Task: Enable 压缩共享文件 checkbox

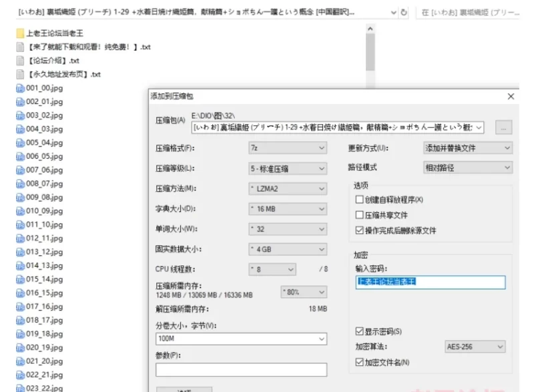Action: (359, 215)
